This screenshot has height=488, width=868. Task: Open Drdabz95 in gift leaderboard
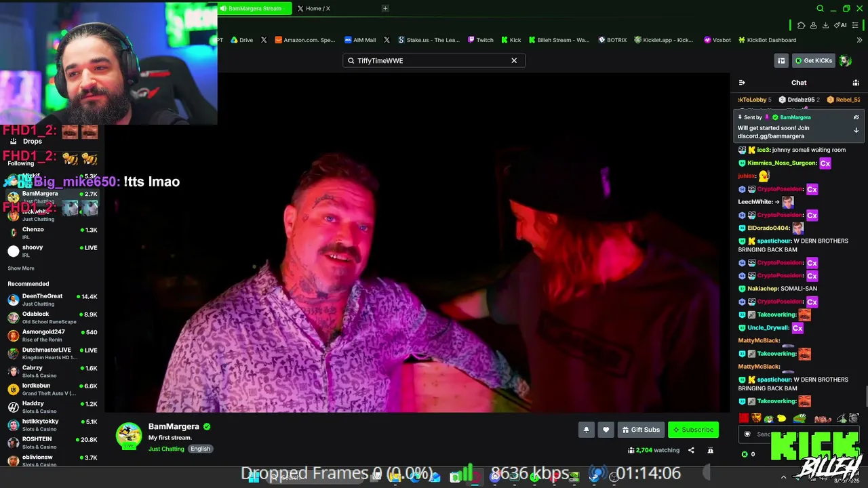[801, 100]
